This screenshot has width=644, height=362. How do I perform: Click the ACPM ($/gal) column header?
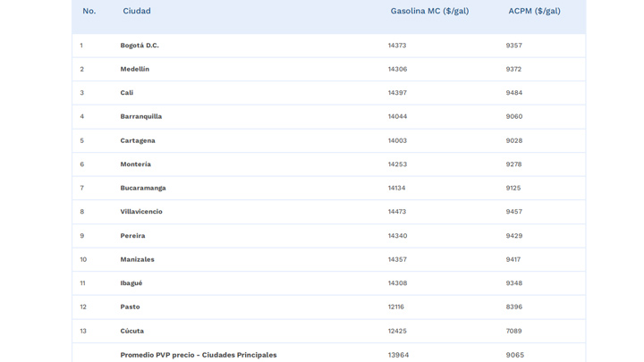click(x=534, y=11)
